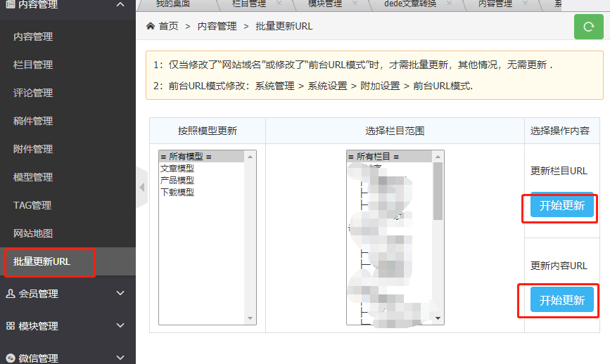Click column list scrollbar down arrow
The width and height of the screenshot is (610, 364).
click(x=438, y=318)
